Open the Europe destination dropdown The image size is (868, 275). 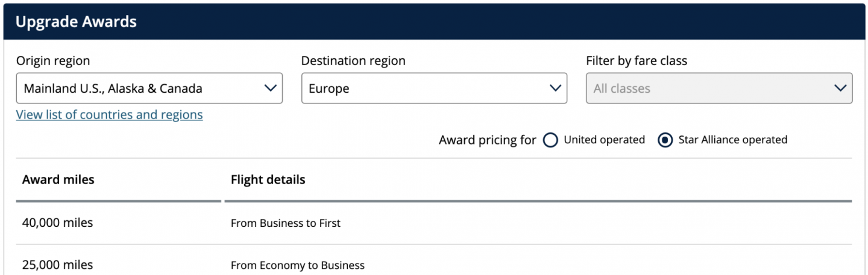(422, 88)
